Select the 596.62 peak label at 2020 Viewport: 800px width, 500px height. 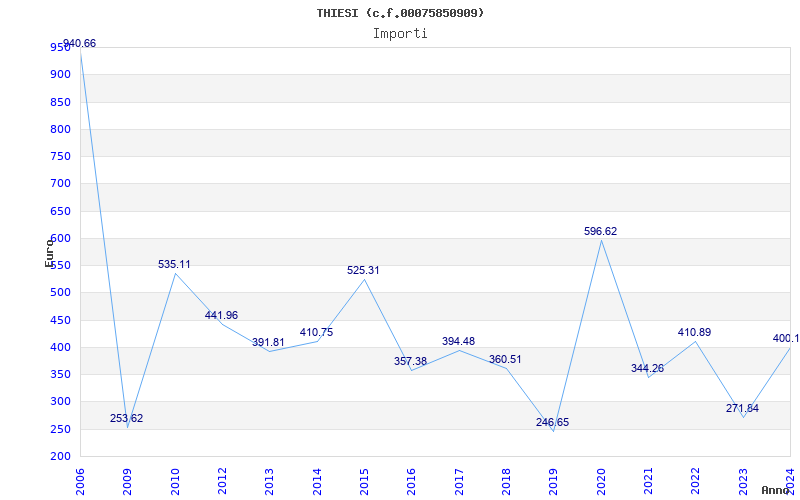point(601,231)
